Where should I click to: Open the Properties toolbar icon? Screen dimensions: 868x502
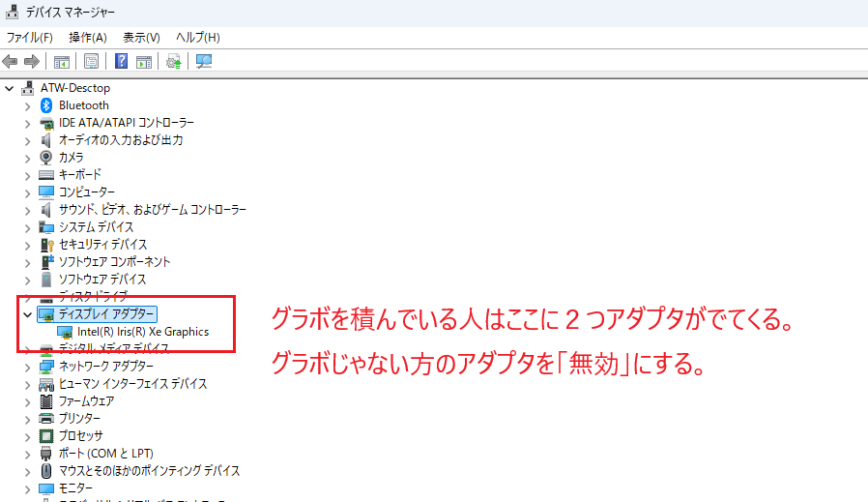tap(91, 61)
